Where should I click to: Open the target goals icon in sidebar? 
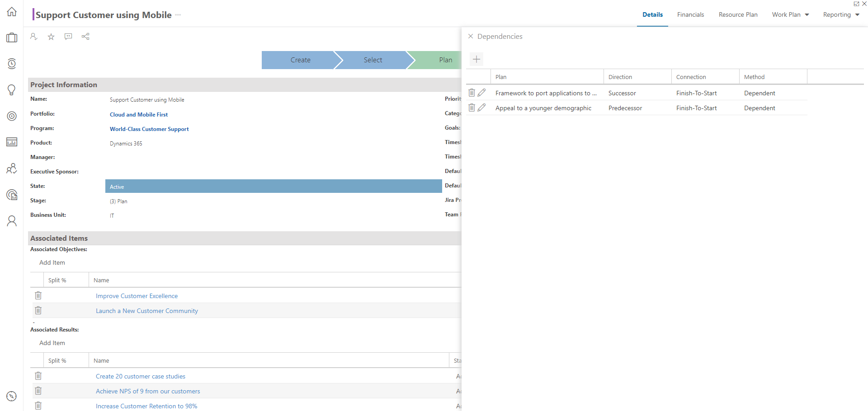click(x=12, y=116)
